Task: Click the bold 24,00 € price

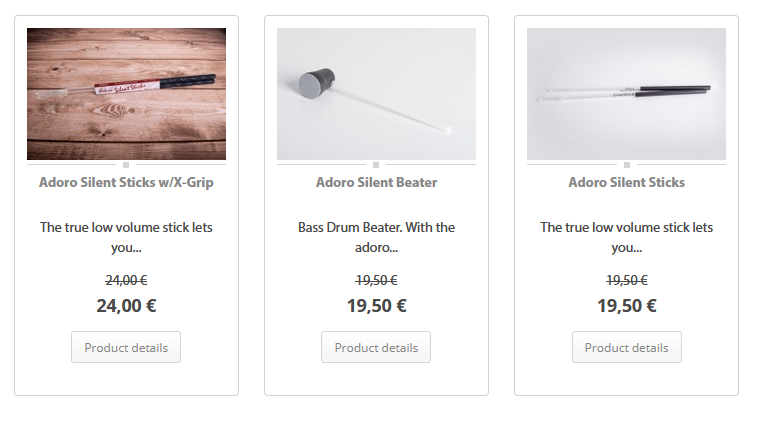Action: coord(126,306)
